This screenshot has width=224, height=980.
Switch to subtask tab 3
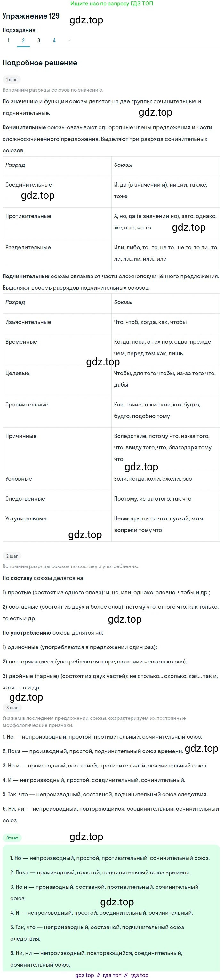(x=39, y=40)
